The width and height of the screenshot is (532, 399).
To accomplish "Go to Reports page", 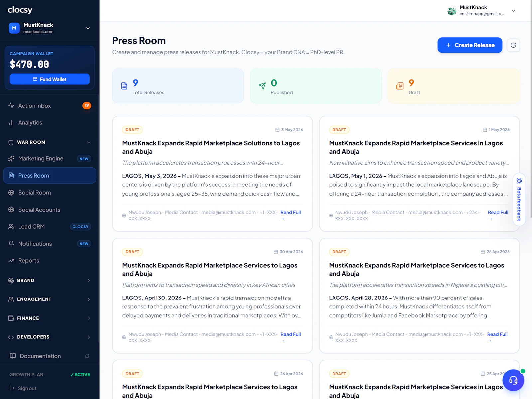I will point(50,261).
